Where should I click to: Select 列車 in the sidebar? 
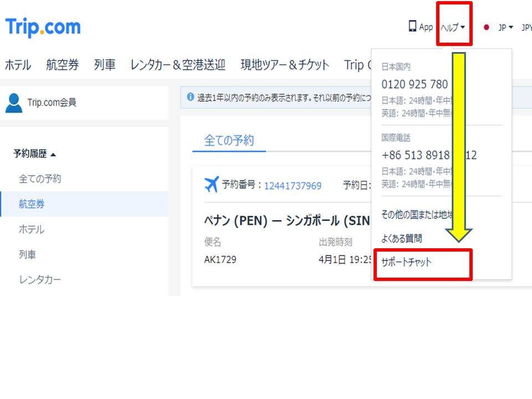pyautogui.click(x=28, y=254)
